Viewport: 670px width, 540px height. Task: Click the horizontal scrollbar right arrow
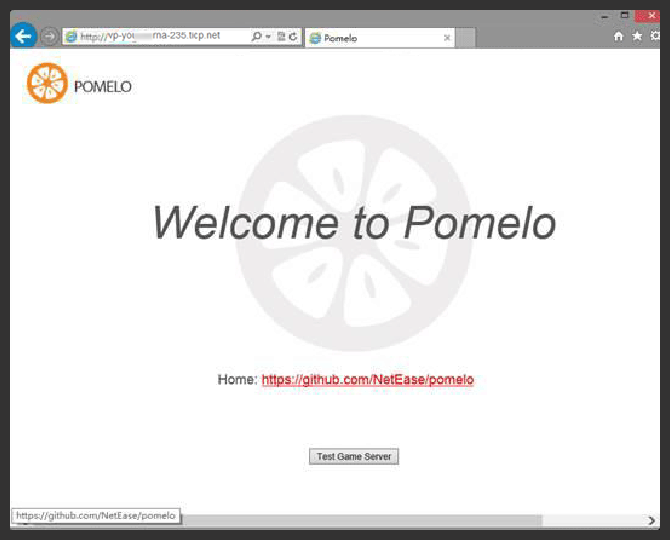point(652,520)
